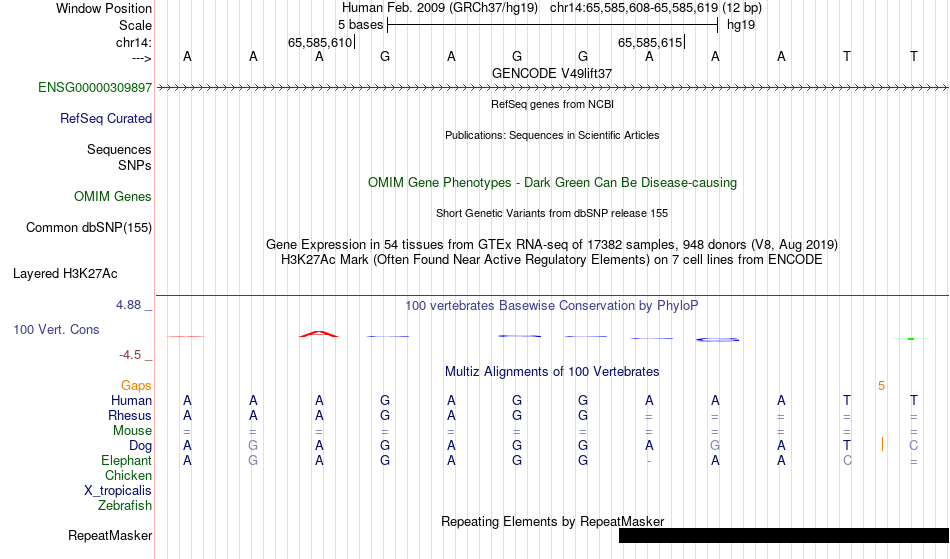Click the Window Position label
The height and width of the screenshot is (559, 950).
104,8
